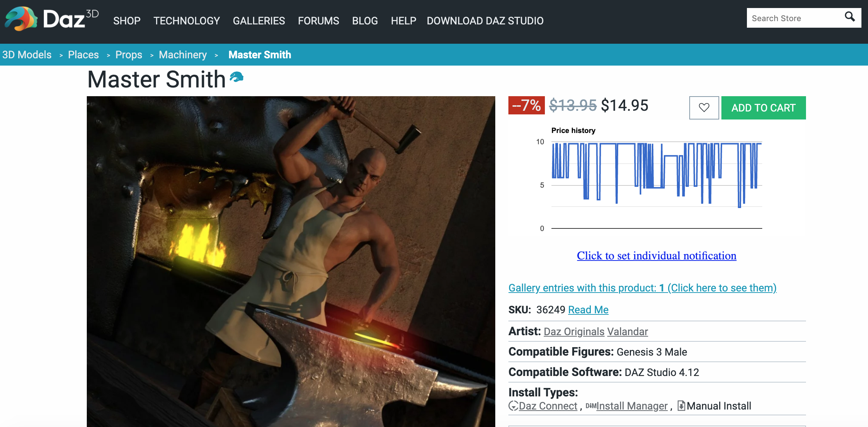The width and height of the screenshot is (868, 427).
Task: Click into the Search Store field
Action: 793,18
